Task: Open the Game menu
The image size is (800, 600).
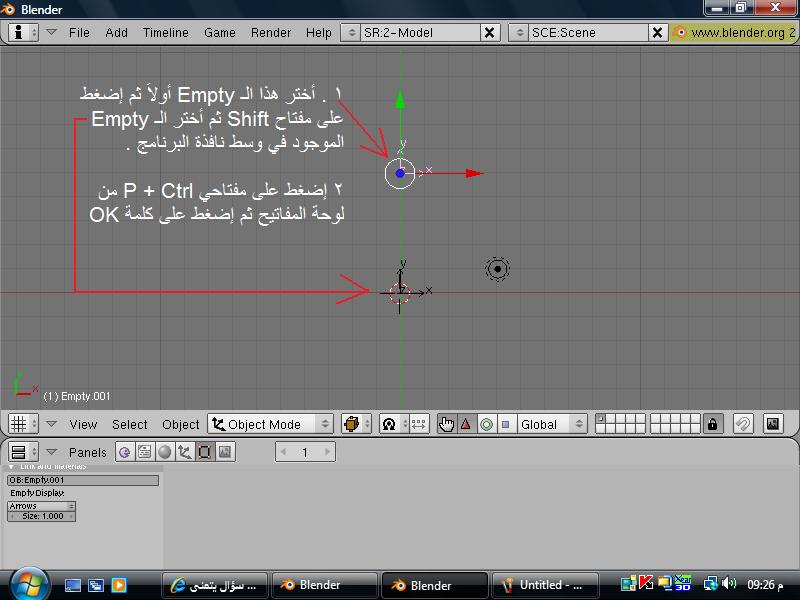Action: (x=220, y=33)
